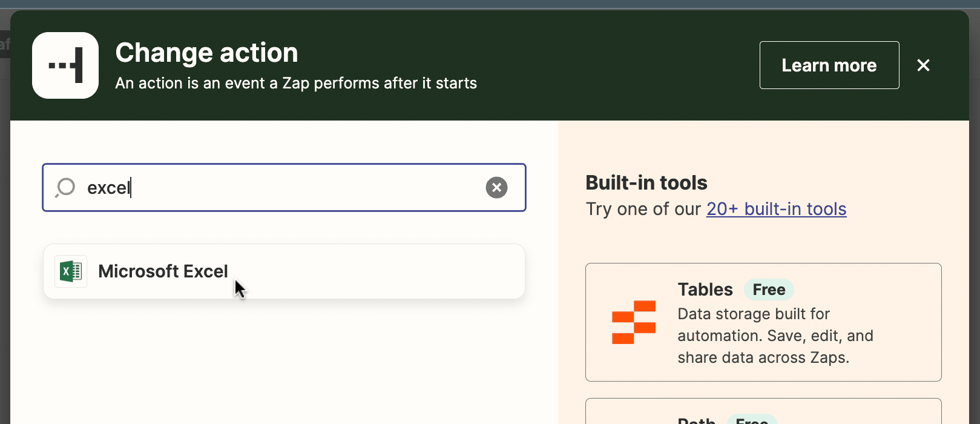Open the 20+ built-in tools link
The image size is (980, 424).
coord(776,209)
